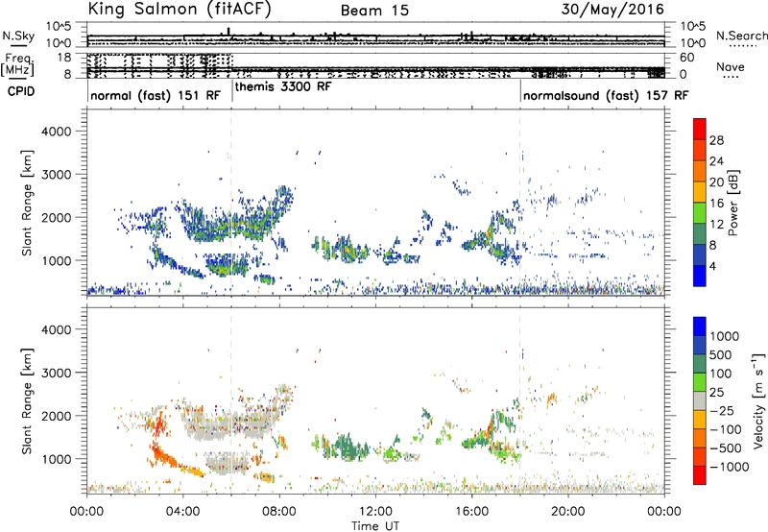Click the "04:00" time axis label
The width and height of the screenshot is (768, 532).
(183, 512)
